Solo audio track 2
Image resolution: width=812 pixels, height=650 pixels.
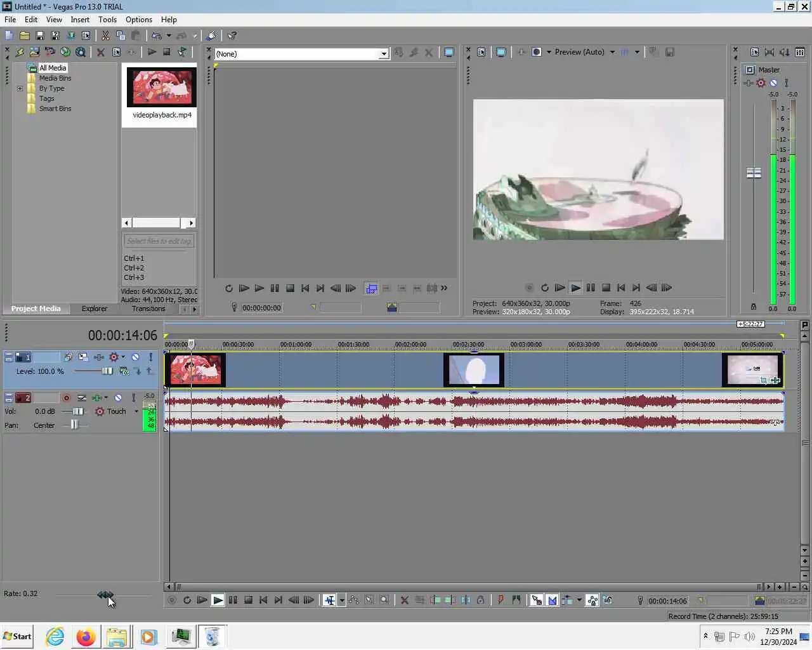pos(133,397)
